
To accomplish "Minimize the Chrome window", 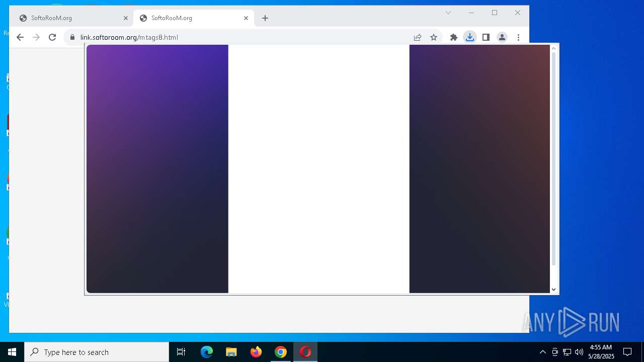I will coord(471,13).
